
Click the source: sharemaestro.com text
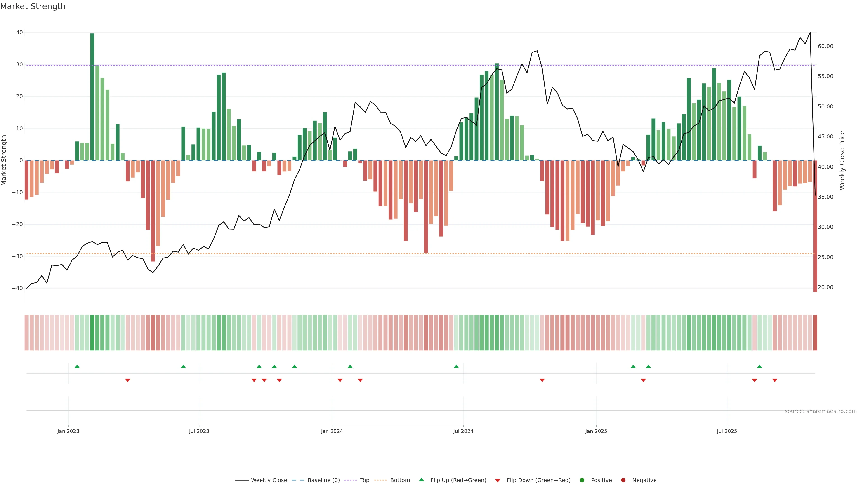[821, 411]
